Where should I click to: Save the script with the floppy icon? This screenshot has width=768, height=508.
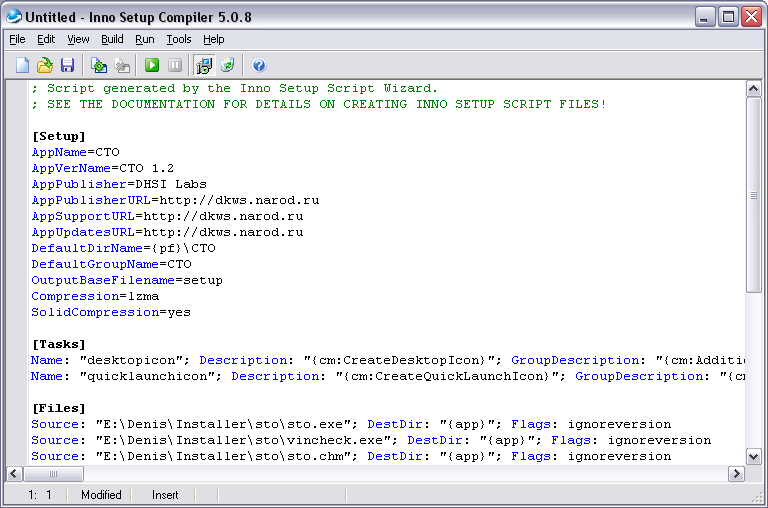[67, 65]
